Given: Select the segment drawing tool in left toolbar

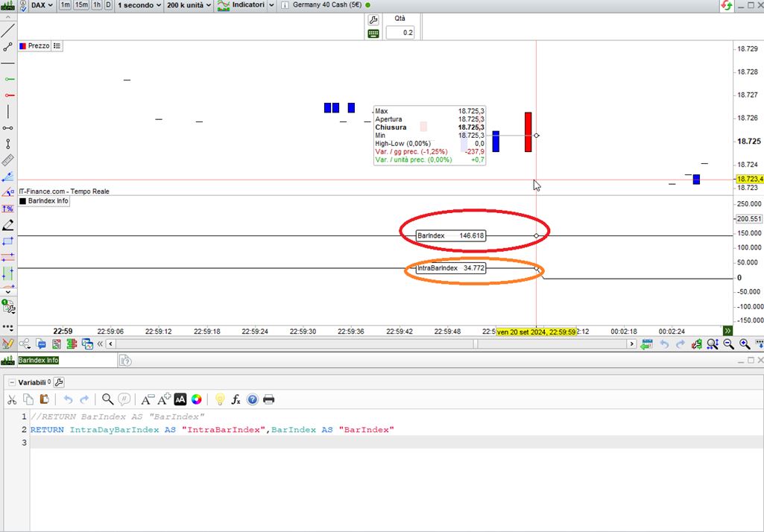Looking at the screenshot, I should (x=7, y=47).
